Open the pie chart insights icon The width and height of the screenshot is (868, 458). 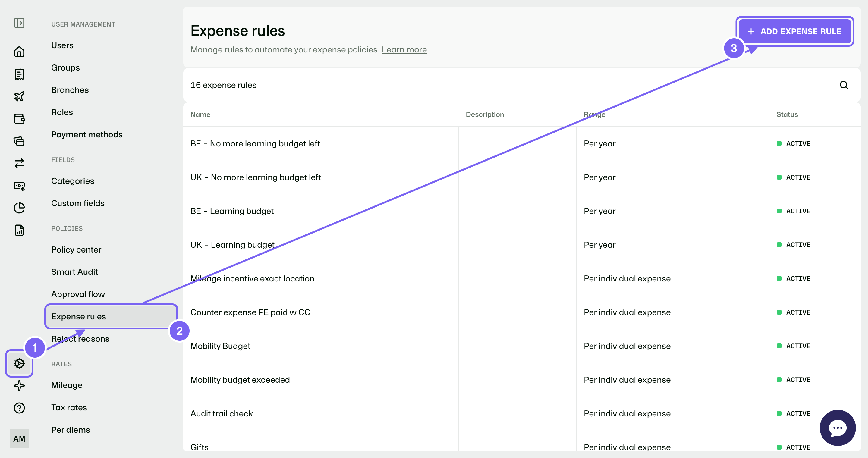click(x=19, y=208)
